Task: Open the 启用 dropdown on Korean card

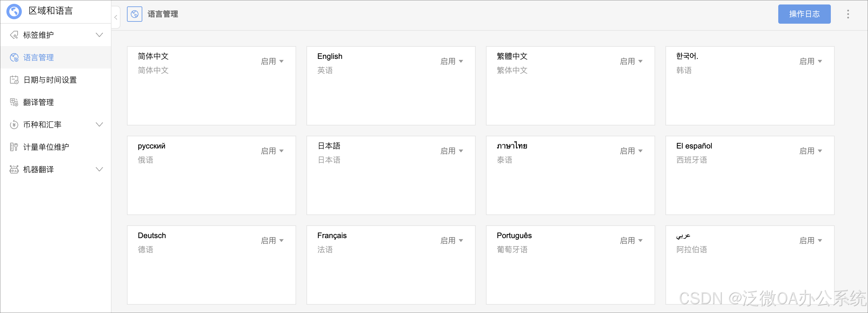Action: [811, 61]
